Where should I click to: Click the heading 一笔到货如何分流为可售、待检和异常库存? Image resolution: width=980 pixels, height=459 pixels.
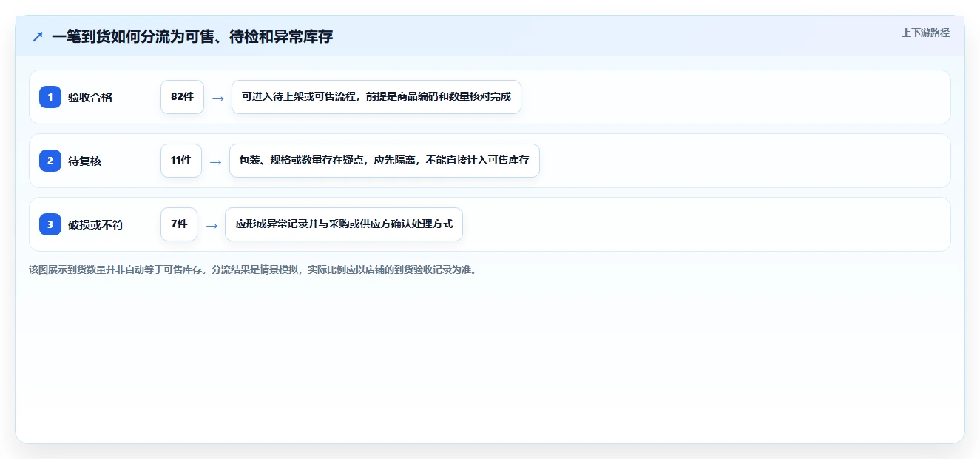point(192,36)
